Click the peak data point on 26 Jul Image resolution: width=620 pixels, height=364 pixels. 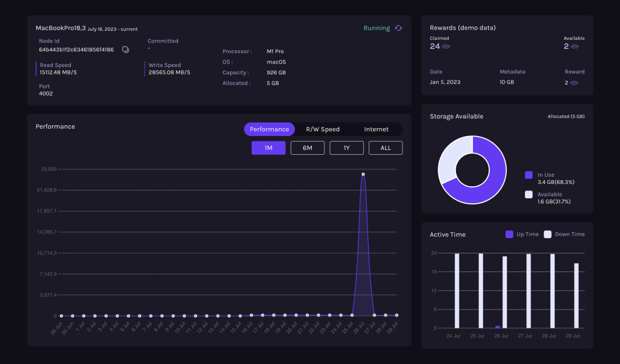coord(363,174)
